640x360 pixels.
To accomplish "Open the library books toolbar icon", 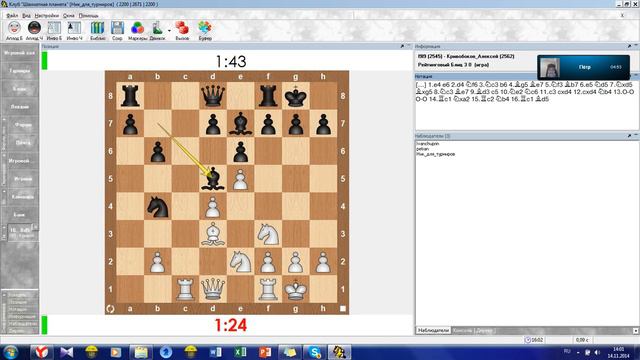I will [98, 28].
